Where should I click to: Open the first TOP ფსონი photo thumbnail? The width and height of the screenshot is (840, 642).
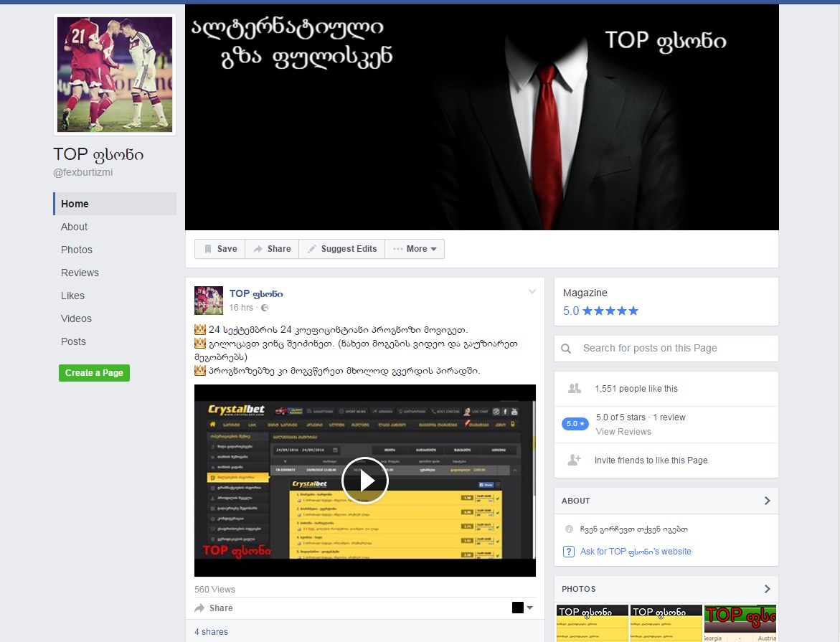click(593, 621)
